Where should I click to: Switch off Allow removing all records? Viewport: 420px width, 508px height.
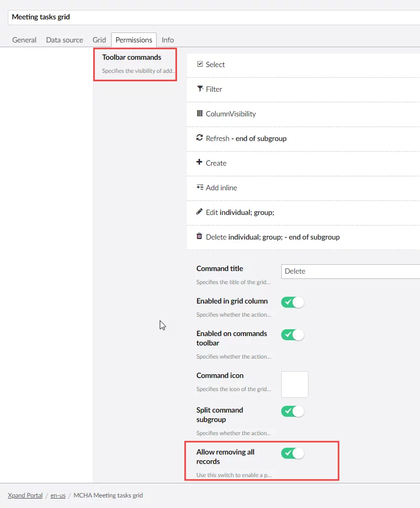293,453
